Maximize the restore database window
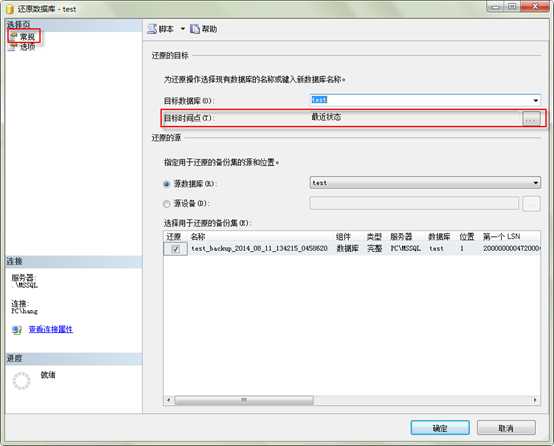The width and height of the screenshot is (554, 446). (512, 6)
